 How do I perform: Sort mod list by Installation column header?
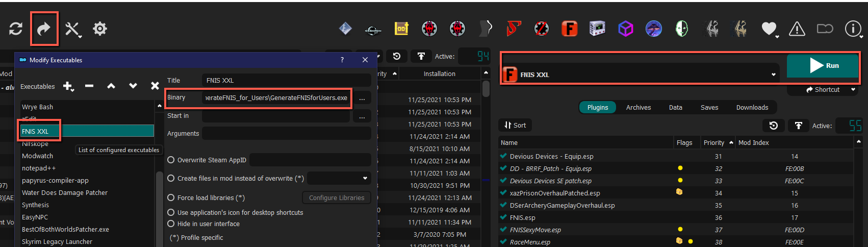440,73
